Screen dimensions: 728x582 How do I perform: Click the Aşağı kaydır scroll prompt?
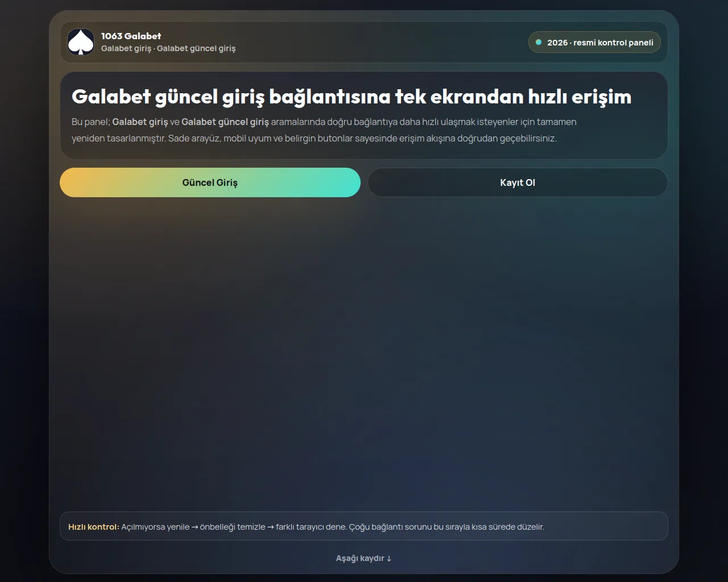click(364, 558)
